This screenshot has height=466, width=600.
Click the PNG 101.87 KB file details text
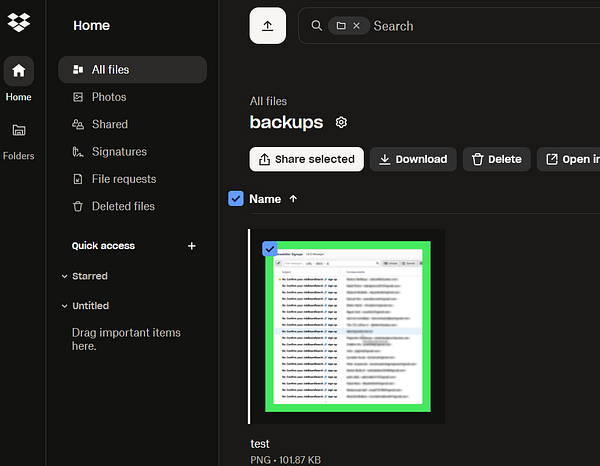click(285, 460)
